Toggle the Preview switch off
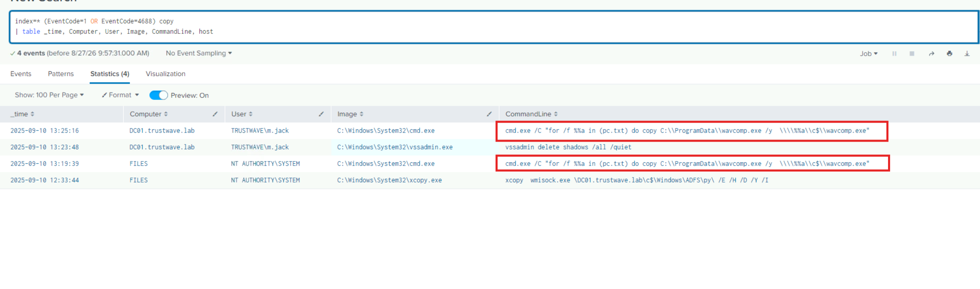 click(158, 95)
